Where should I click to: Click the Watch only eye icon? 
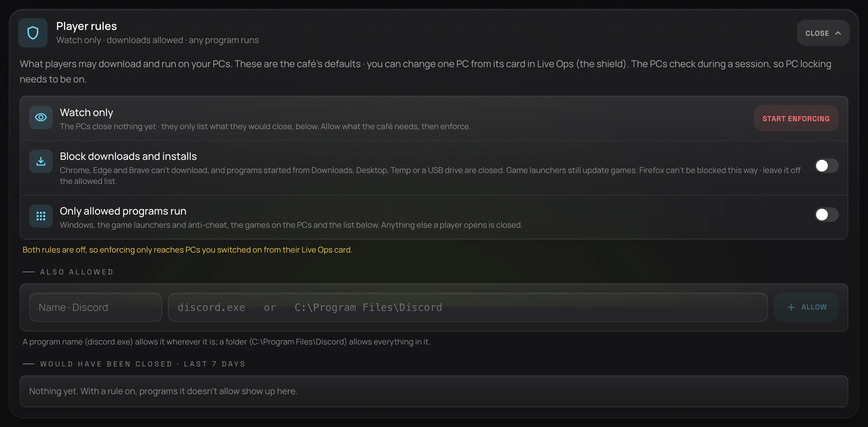coord(41,118)
